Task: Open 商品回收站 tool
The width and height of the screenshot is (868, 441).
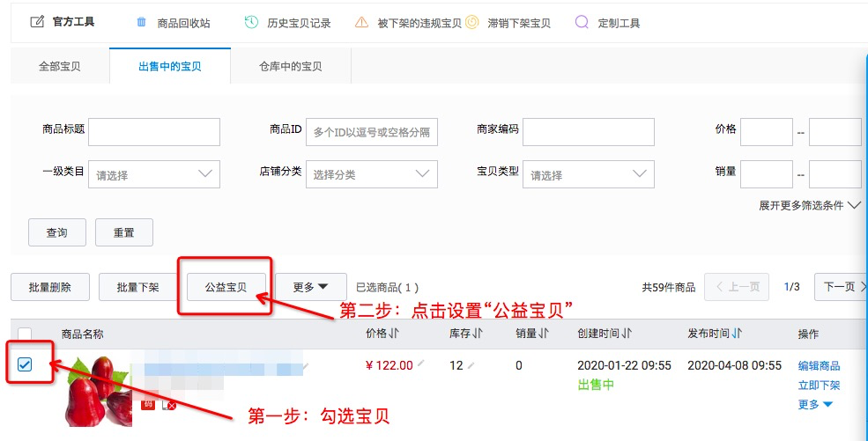Action: click(183, 23)
